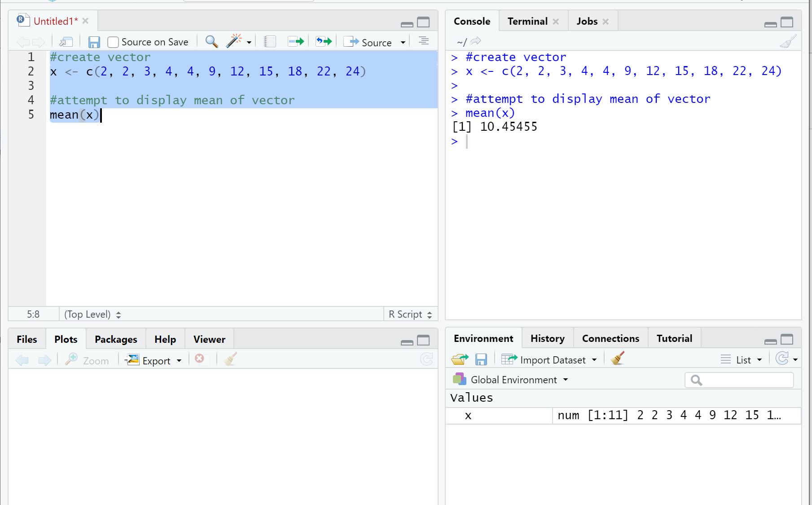Toggle Source on Save checkbox

point(113,42)
